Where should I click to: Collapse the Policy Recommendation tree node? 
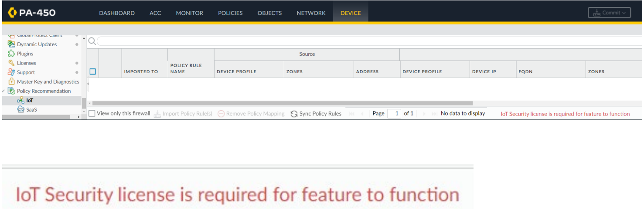[x=4, y=91]
